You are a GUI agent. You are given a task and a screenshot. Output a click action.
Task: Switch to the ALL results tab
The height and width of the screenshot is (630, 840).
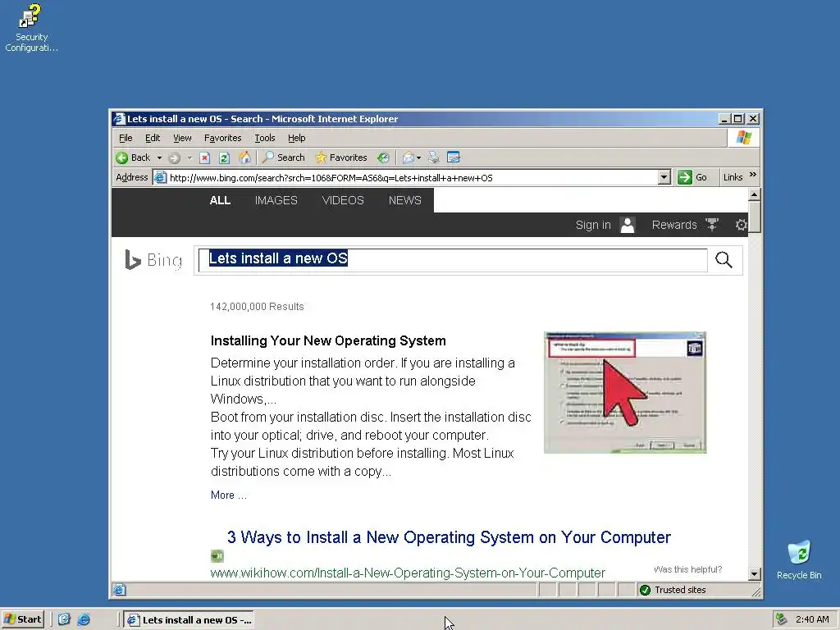(x=220, y=200)
